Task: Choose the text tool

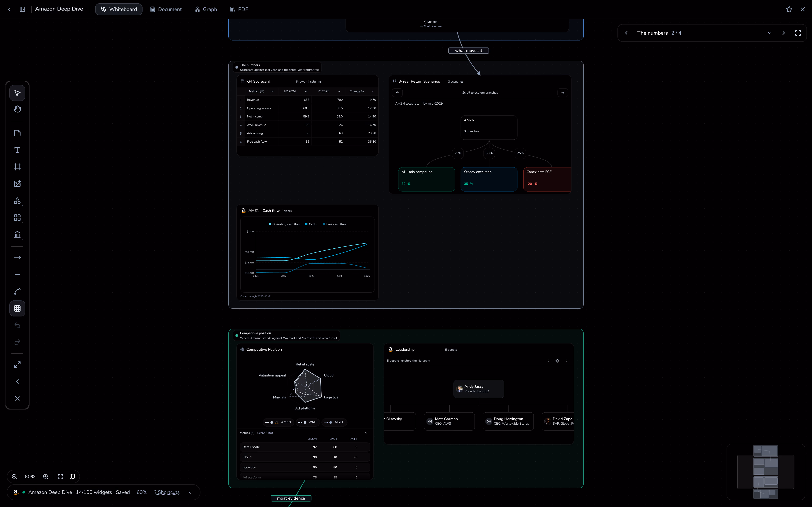Action: point(18,150)
